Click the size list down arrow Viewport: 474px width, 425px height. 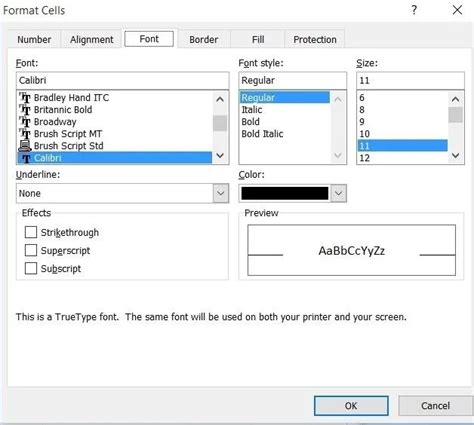click(x=455, y=156)
